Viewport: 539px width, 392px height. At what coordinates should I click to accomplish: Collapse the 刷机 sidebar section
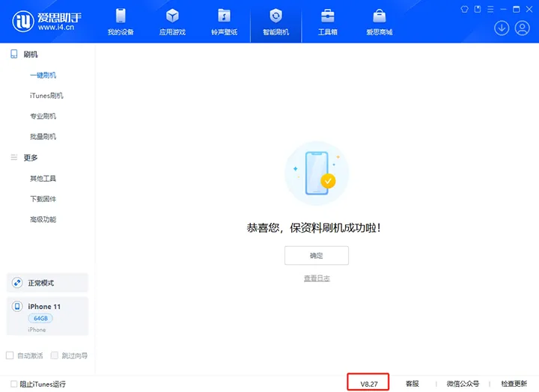[x=30, y=55]
